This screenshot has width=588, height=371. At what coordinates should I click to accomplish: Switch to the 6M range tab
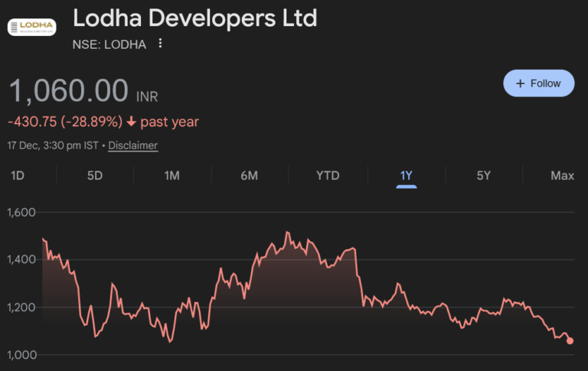click(x=249, y=176)
